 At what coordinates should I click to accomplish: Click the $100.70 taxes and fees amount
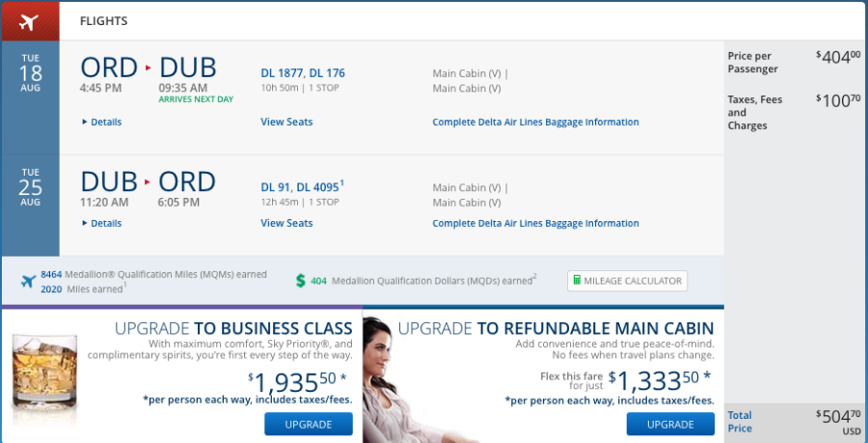coord(838,100)
